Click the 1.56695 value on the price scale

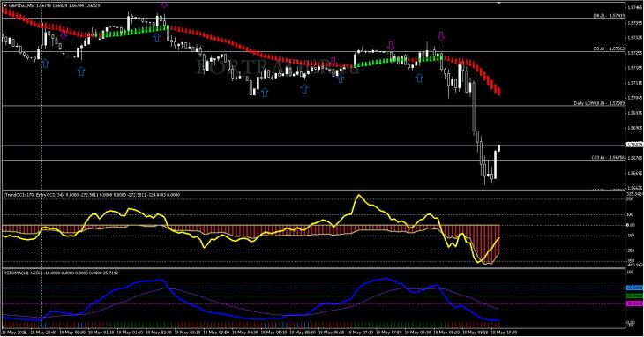634,173
